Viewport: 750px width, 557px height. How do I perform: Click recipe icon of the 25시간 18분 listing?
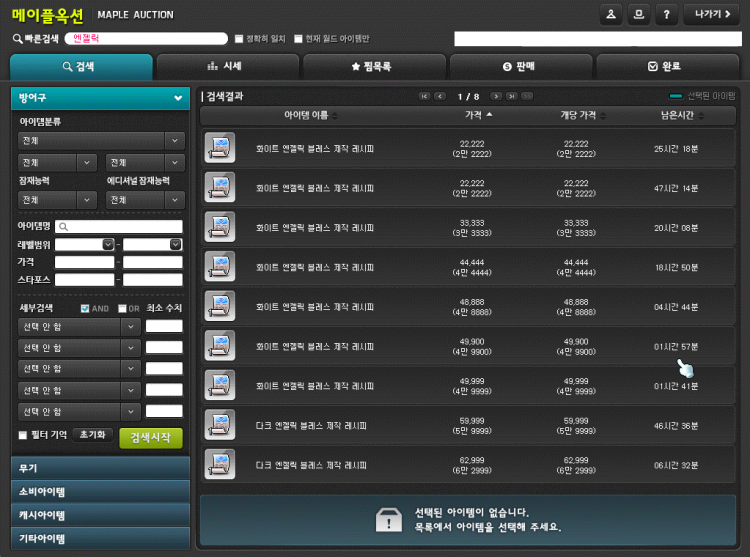(220, 148)
